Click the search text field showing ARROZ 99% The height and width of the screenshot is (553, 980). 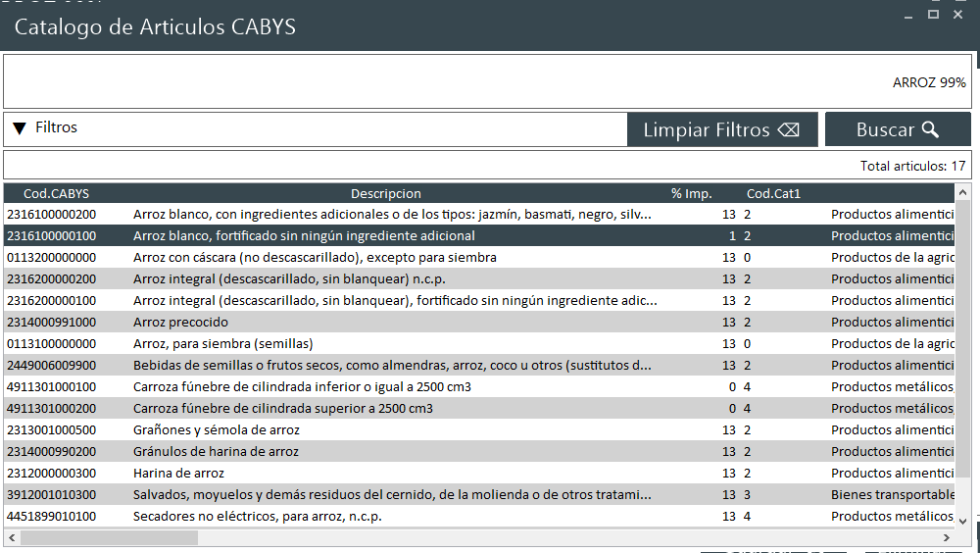(486, 82)
